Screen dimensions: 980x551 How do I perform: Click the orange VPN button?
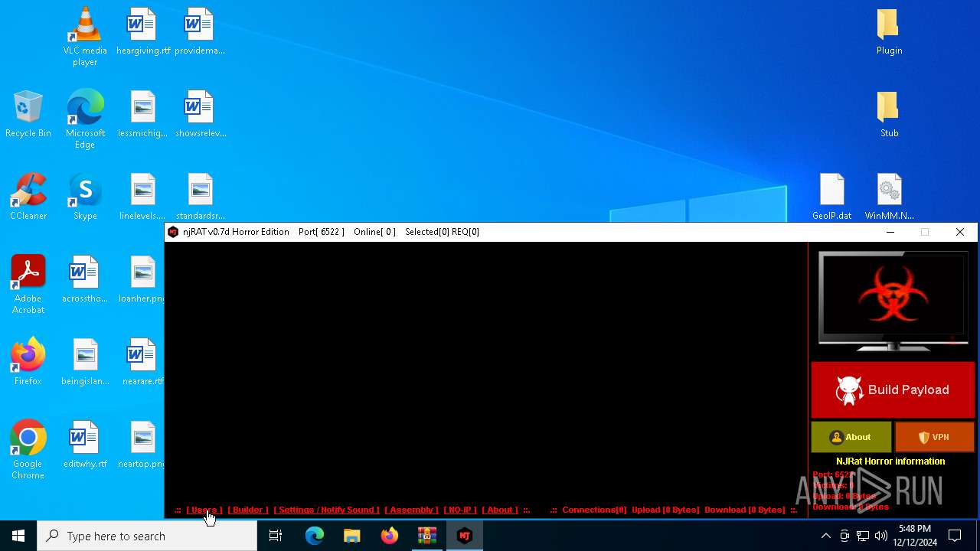coord(934,437)
